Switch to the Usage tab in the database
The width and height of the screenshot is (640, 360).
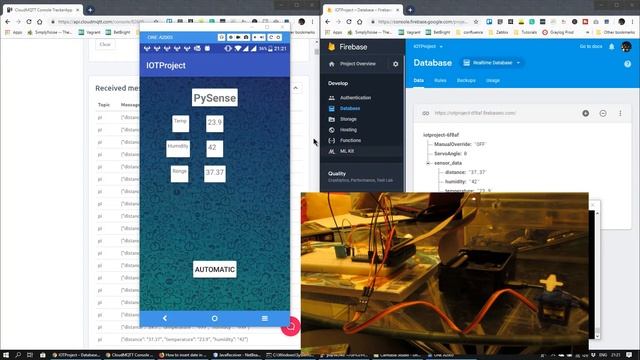coord(493,80)
